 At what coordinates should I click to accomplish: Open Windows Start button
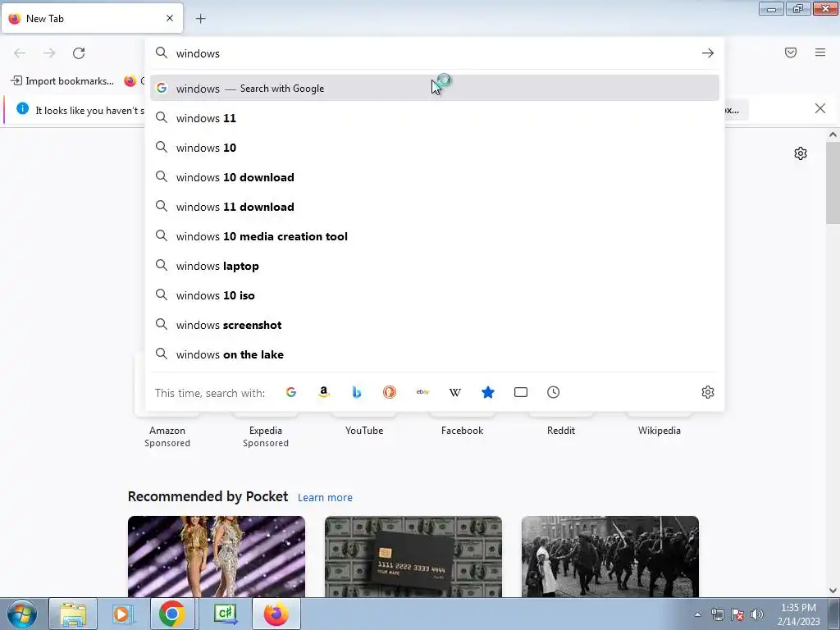22,614
